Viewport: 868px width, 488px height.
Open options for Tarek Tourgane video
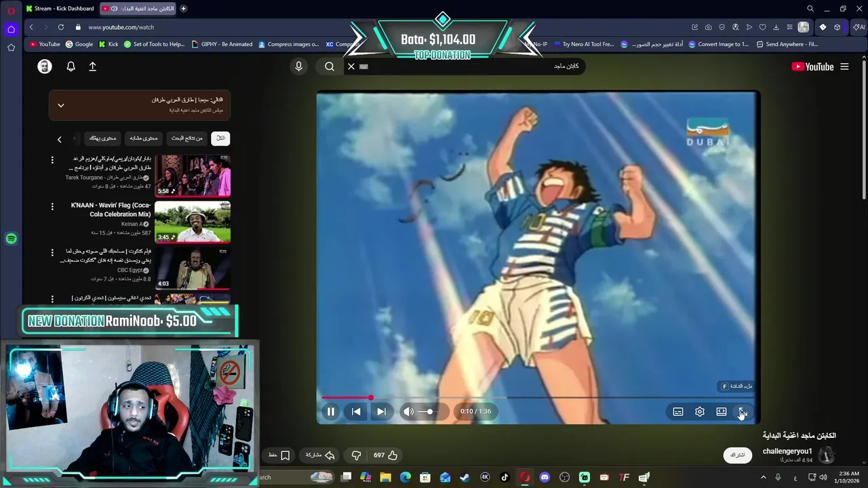point(52,160)
